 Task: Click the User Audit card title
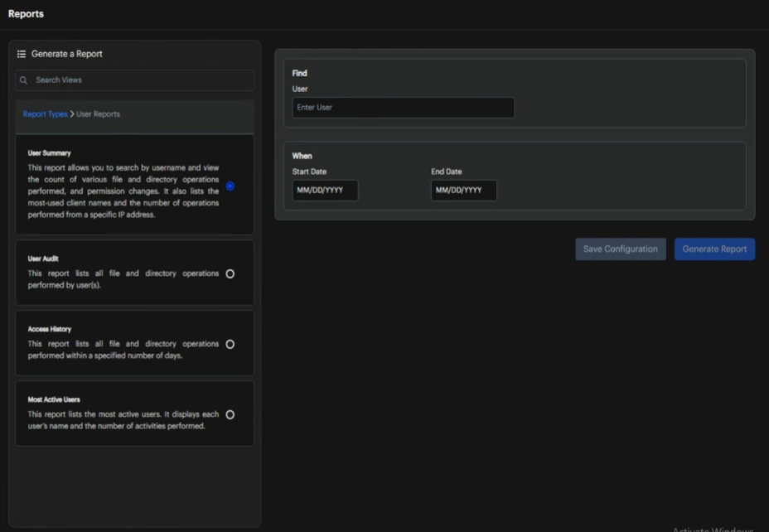43,259
